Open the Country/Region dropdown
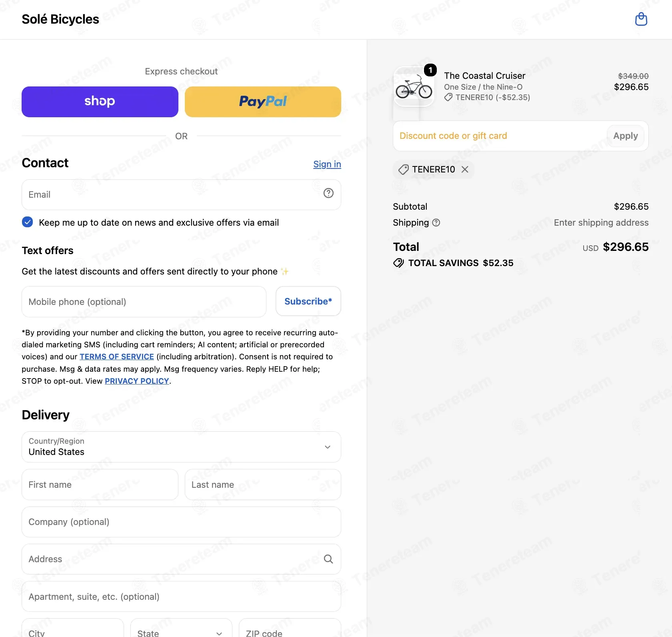The image size is (672, 637). 181,447
